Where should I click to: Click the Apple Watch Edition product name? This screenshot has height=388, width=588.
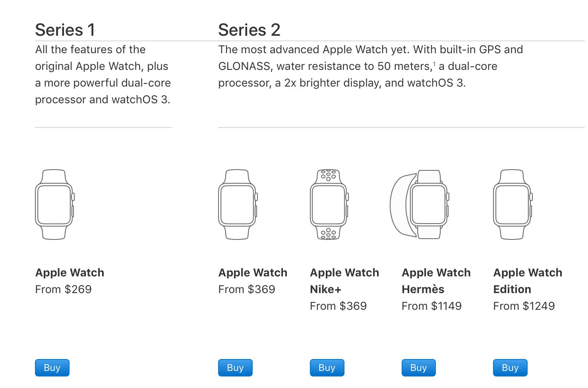(x=527, y=281)
